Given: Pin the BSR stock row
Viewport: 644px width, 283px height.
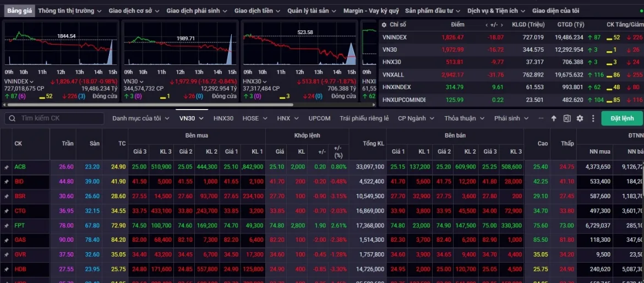Looking at the screenshot, I should tap(6, 197).
